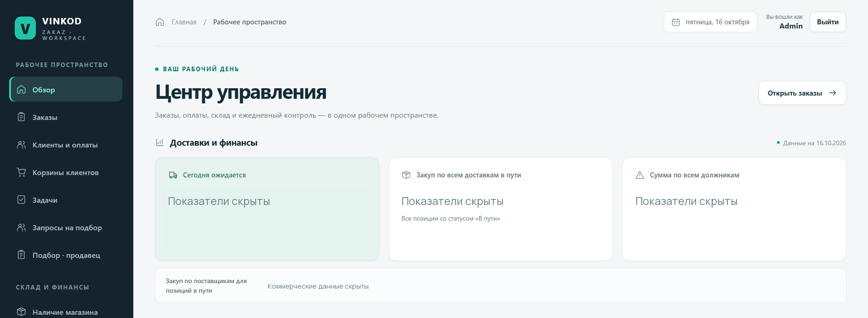Click the Подбор · продавец clipboard icon
This screenshot has width=868, height=318.
[21, 255]
